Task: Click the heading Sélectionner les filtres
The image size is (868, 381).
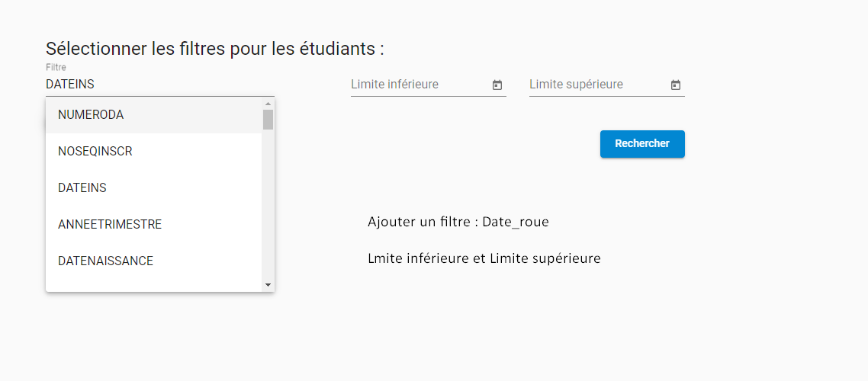Action: (214, 50)
